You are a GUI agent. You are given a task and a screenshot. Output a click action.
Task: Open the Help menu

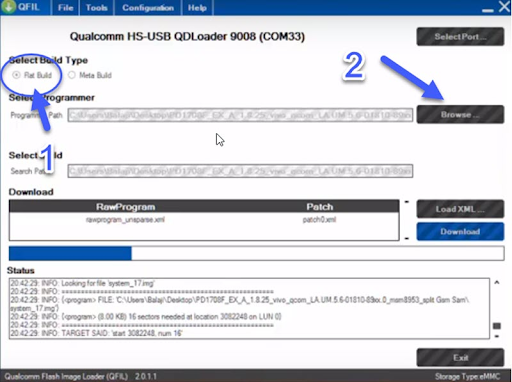pyautogui.click(x=197, y=8)
